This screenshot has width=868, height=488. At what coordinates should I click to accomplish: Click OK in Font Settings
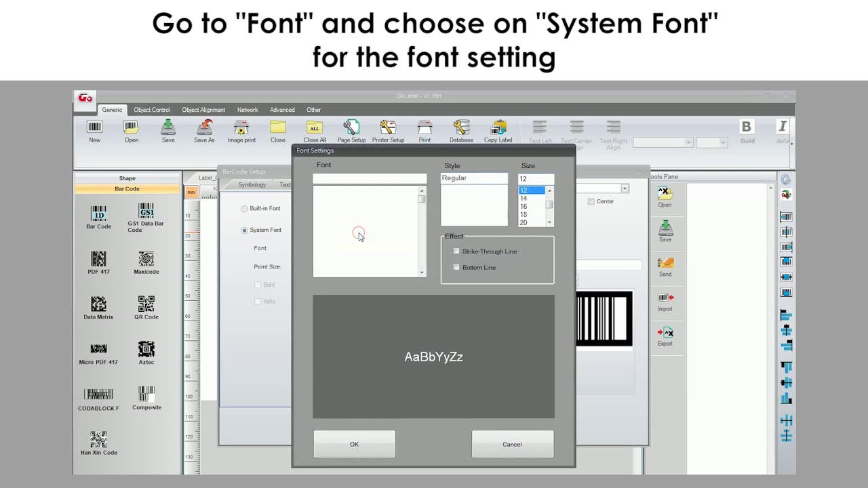pyautogui.click(x=354, y=445)
